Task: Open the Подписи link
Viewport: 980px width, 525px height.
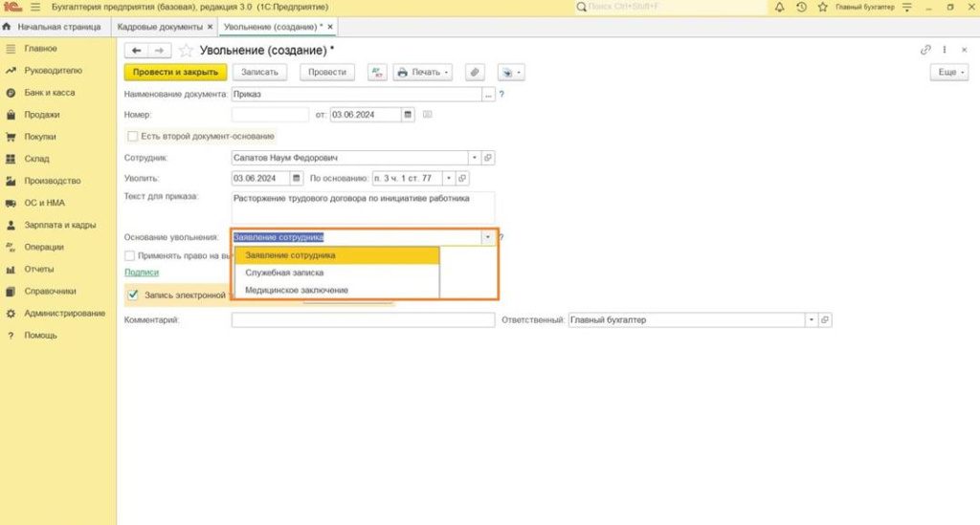Action: pos(141,273)
